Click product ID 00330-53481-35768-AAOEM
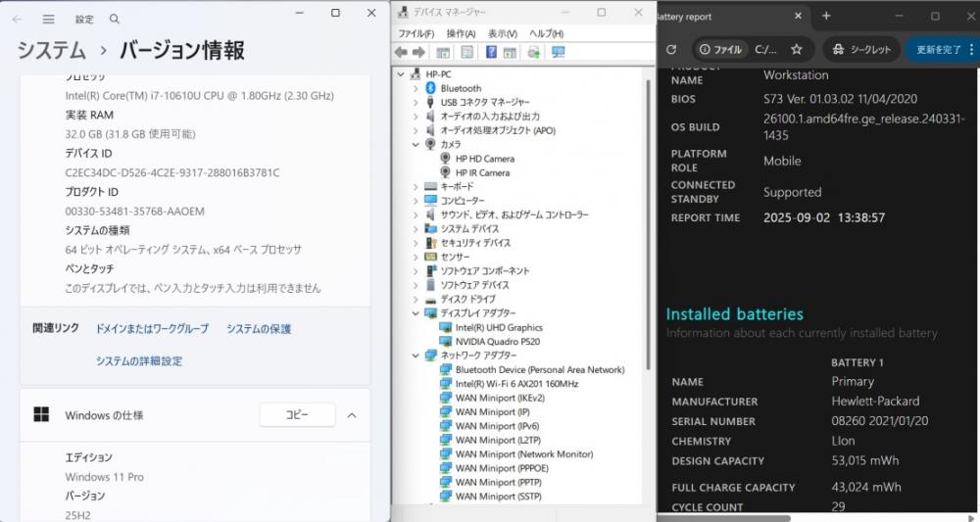 coord(134,212)
